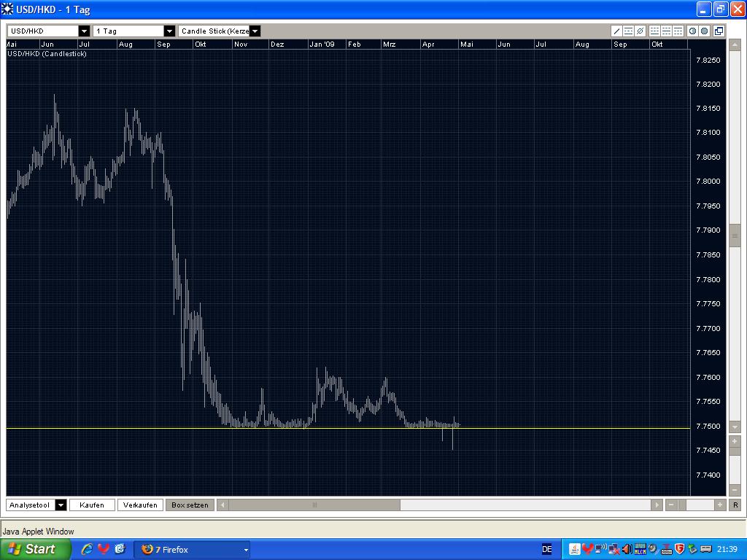
Task: Click the safely remove hardware tray icon
Action: tap(692, 550)
